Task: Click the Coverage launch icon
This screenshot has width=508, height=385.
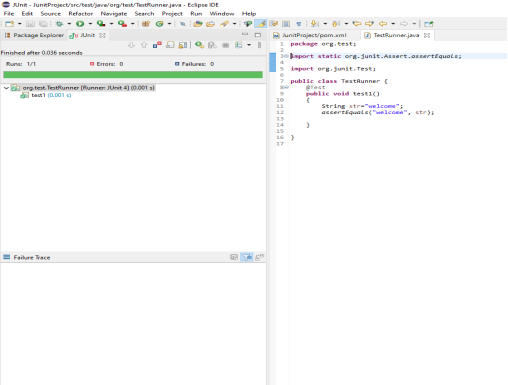Action: 101,24
